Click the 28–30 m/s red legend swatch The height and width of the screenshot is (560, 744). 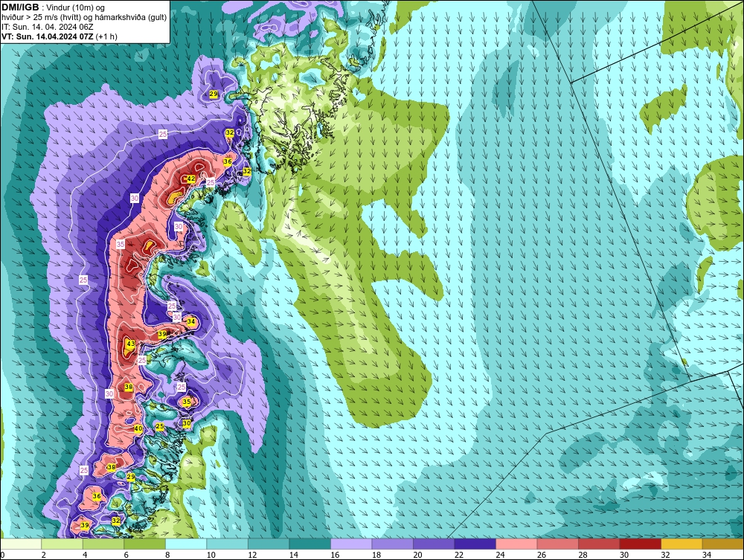coord(599,544)
